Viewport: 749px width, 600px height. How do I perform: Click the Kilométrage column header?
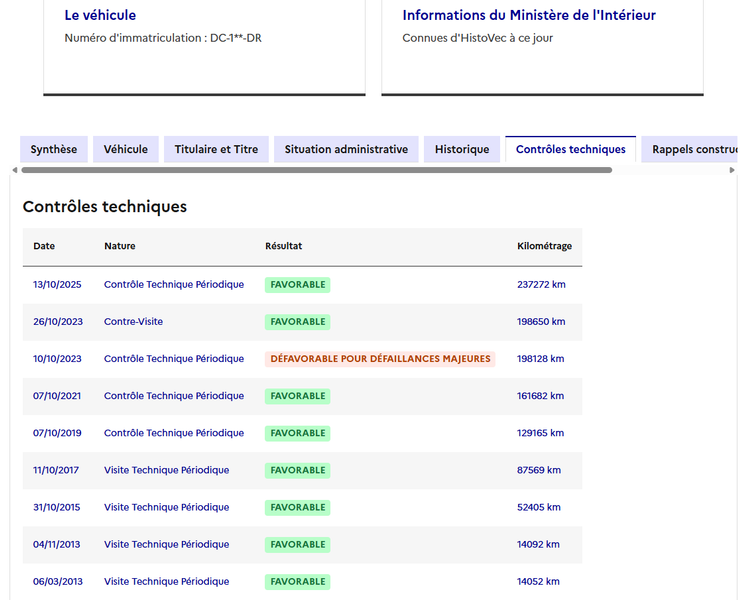click(545, 246)
